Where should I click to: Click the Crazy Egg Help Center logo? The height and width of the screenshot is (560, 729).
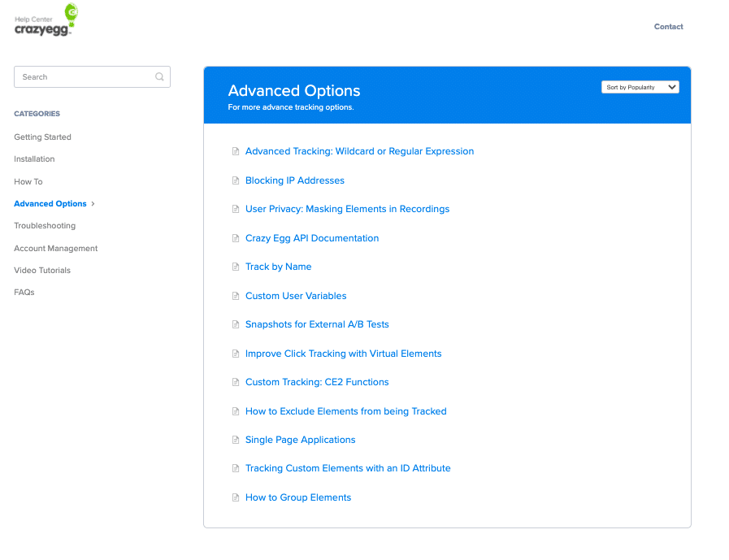[x=46, y=21]
